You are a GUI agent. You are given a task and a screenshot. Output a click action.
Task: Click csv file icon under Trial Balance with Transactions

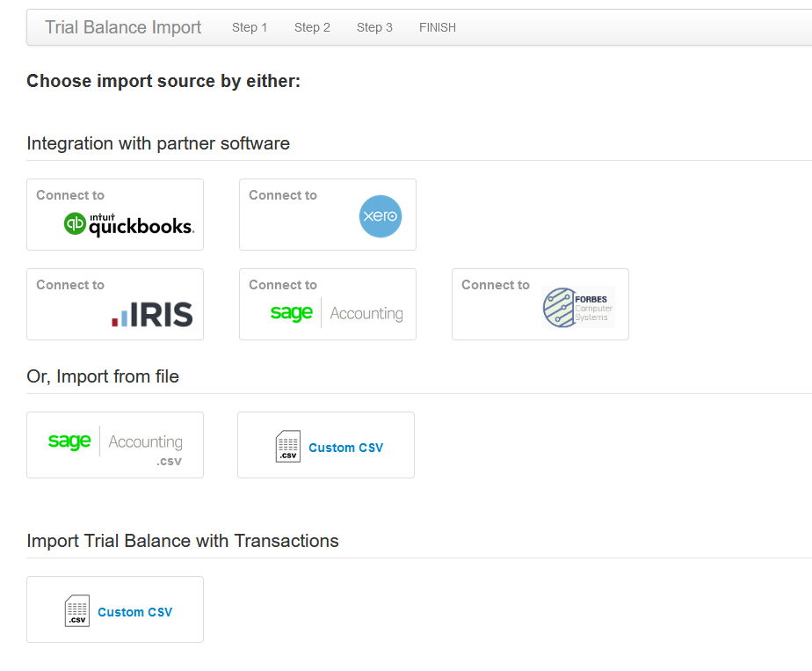[x=77, y=610]
